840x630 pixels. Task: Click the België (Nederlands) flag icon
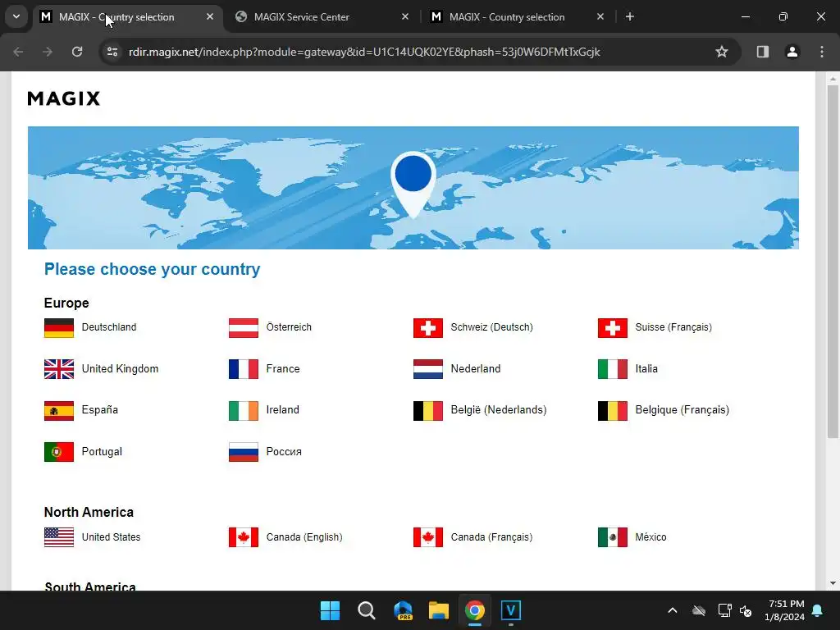click(428, 411)
